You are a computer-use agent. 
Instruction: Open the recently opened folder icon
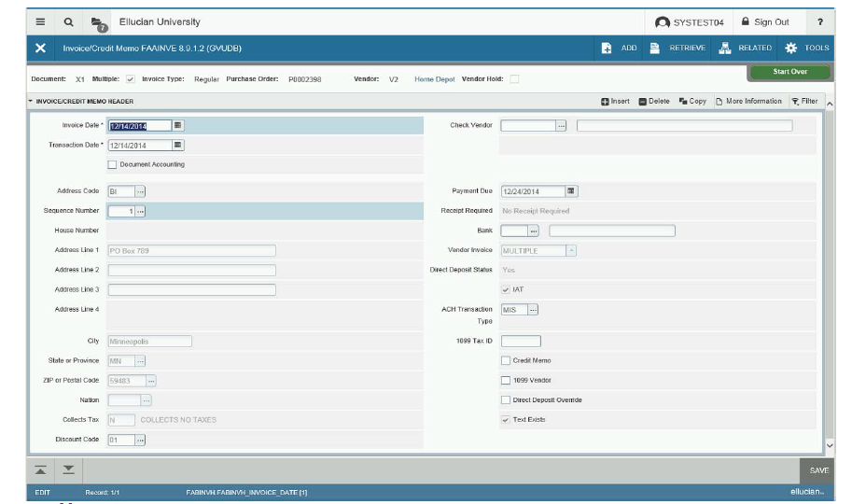coord(98,22)
